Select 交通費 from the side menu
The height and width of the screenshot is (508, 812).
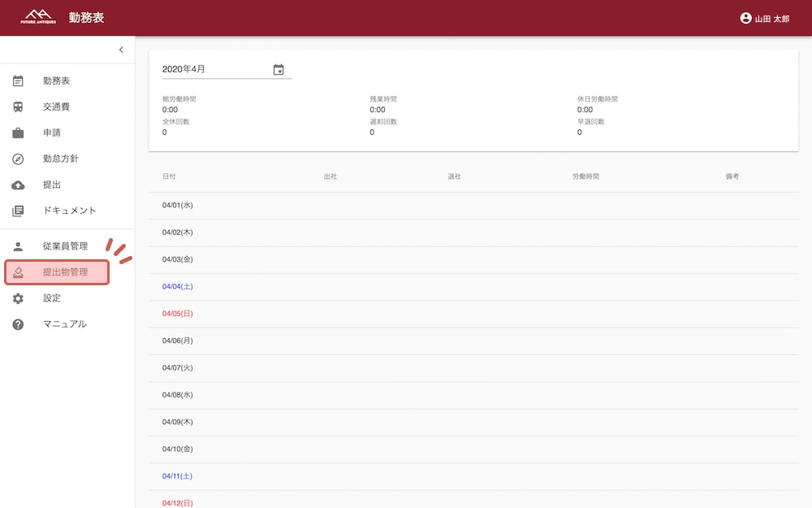57,107
